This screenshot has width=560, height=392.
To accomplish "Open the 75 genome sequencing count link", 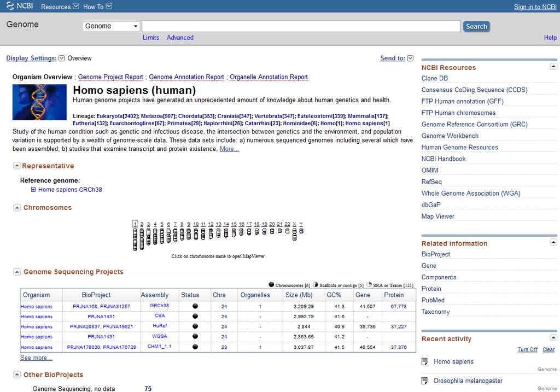I will click(148, 388).
